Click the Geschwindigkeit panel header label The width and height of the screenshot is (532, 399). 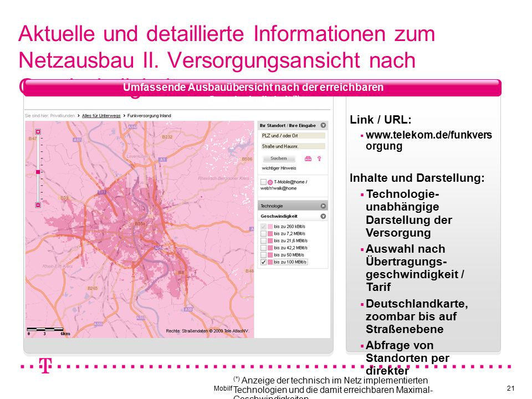pyautogui.click(x=279, y=216)
